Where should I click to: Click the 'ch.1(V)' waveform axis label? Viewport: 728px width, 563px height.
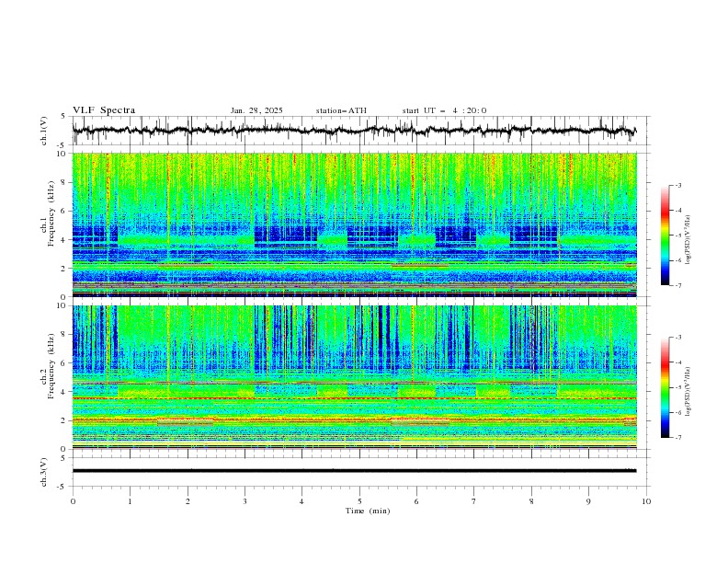pos(44,131)
